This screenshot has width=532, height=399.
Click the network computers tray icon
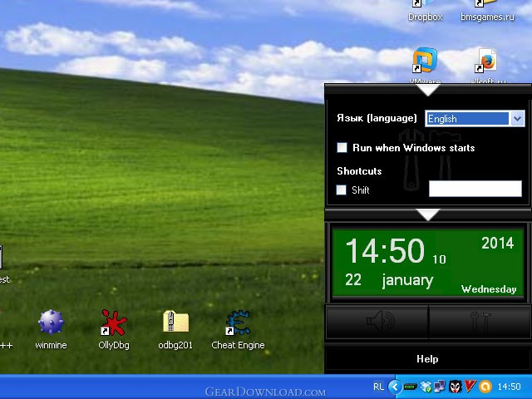coord(440,387)
